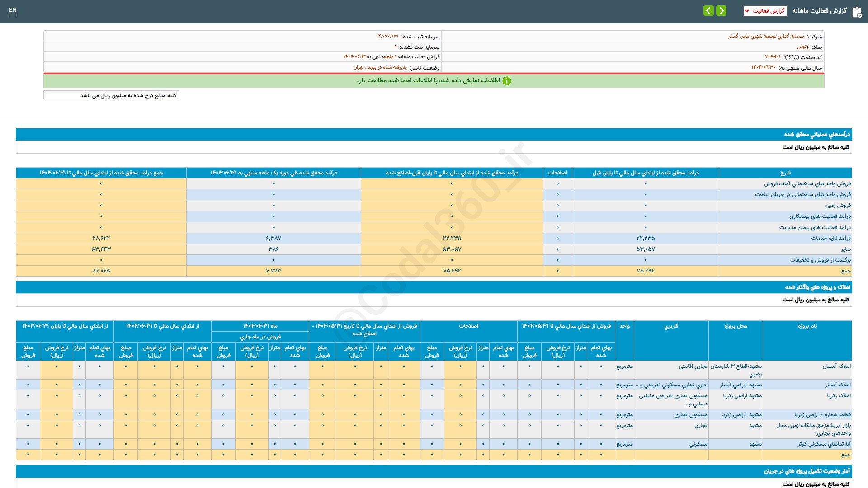The image size is (868, 488).
Task: Open the گزارش فعالیت dropdown
Action: click(x=765, y=11)
